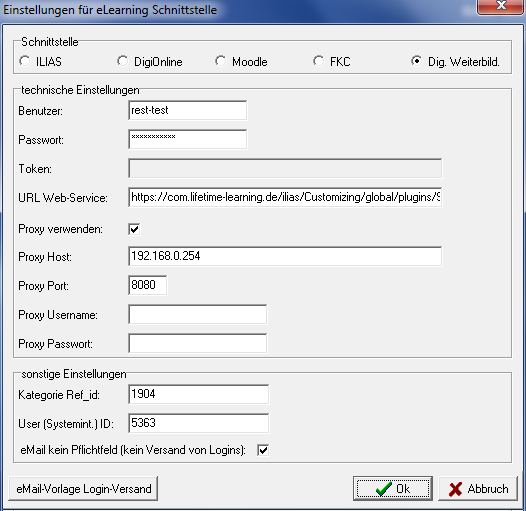Click the Proxy Port field

[148, 285]
